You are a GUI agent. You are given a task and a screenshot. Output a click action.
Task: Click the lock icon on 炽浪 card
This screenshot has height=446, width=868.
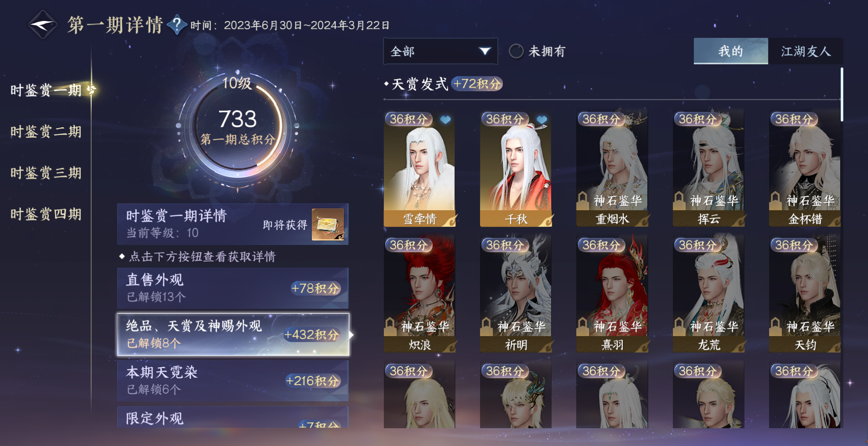point(390,326)
